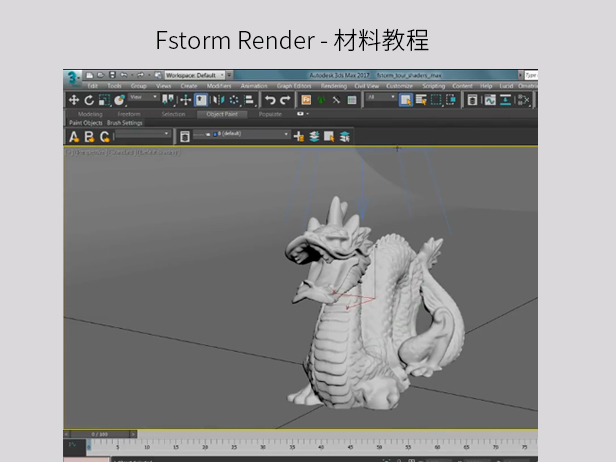Click the Undo arrow icon
Image resolution: width=616 pixels, height=462 pixels.
[270, 100]
